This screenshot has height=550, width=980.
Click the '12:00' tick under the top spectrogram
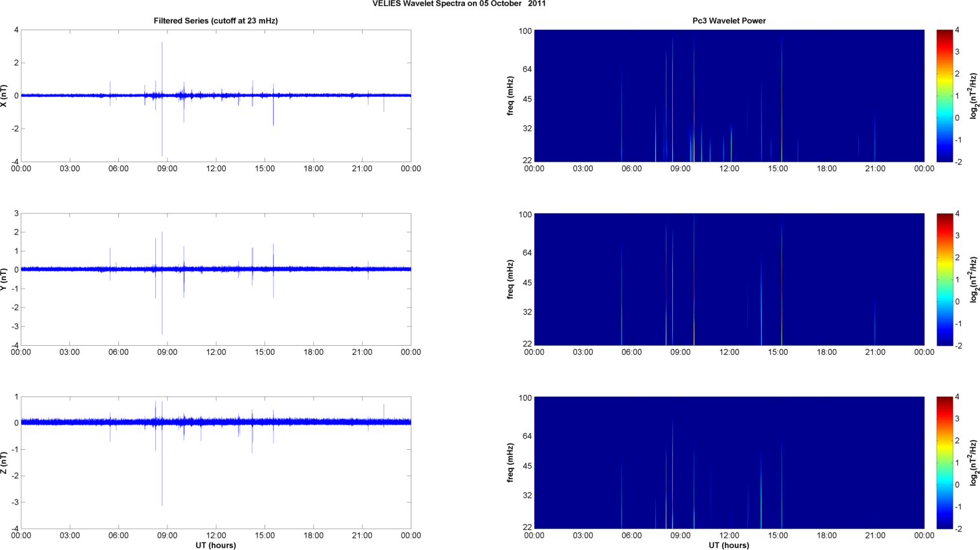(x=729, y=169)
